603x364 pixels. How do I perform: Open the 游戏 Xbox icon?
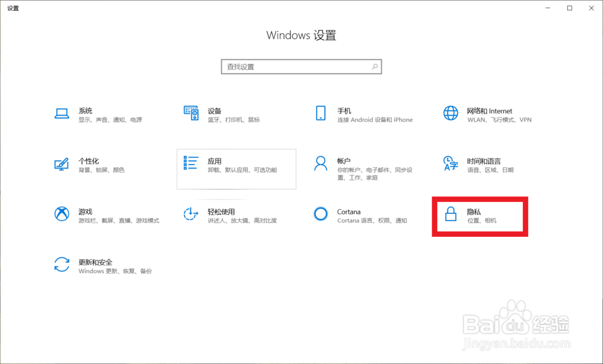tap(62, 214)
